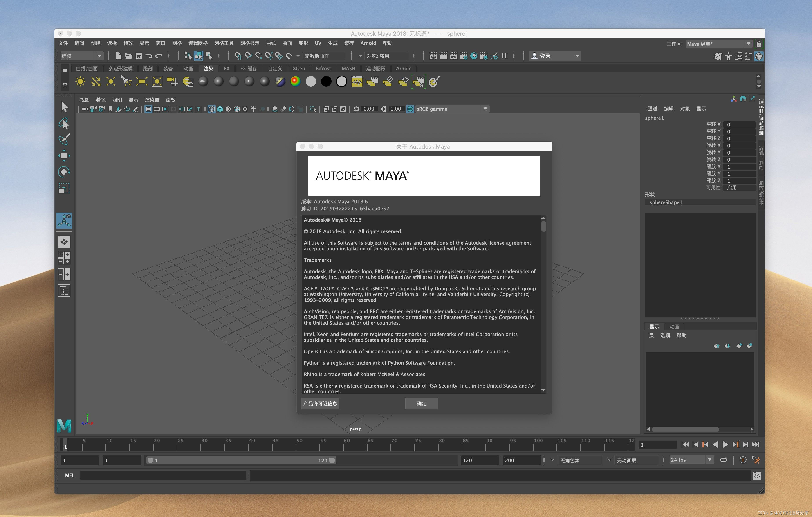The width and height of the screenshot is (812, 517).
Task: Select the Move tool in toolbox
Action: [64, 156]
